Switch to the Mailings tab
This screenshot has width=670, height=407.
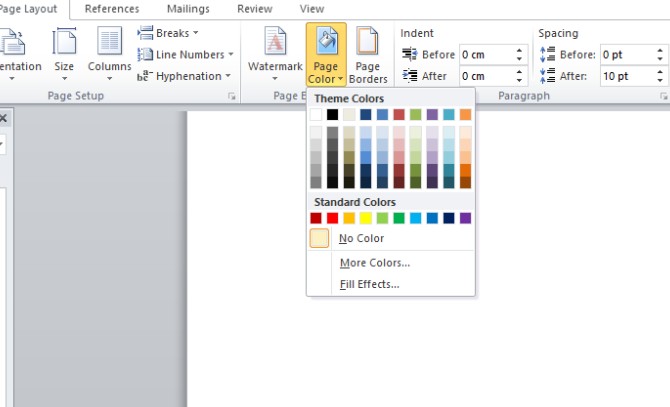188,9
